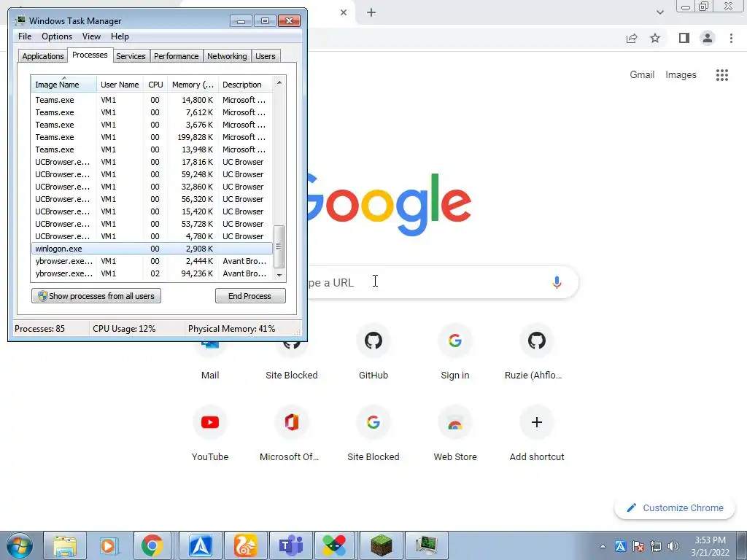Open UC Browser taskbar icon
Screen dimensions: 747x560
point(245,545)
